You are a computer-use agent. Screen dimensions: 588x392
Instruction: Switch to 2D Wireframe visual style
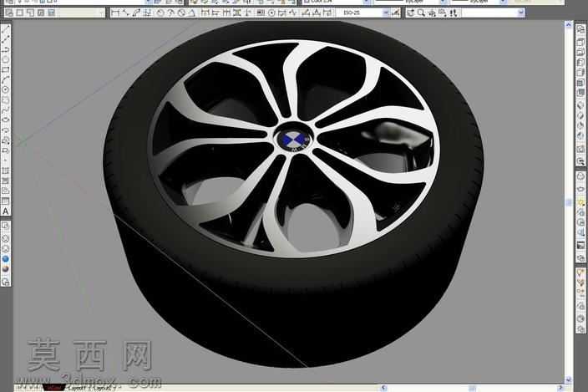pyautogui.click(x=6, y=226)
